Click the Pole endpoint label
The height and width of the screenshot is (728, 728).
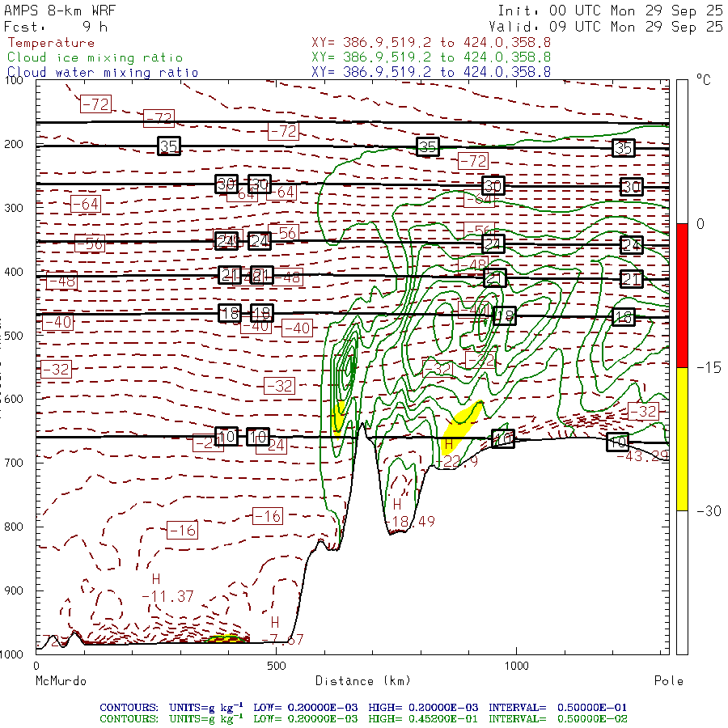coord(668,681)
